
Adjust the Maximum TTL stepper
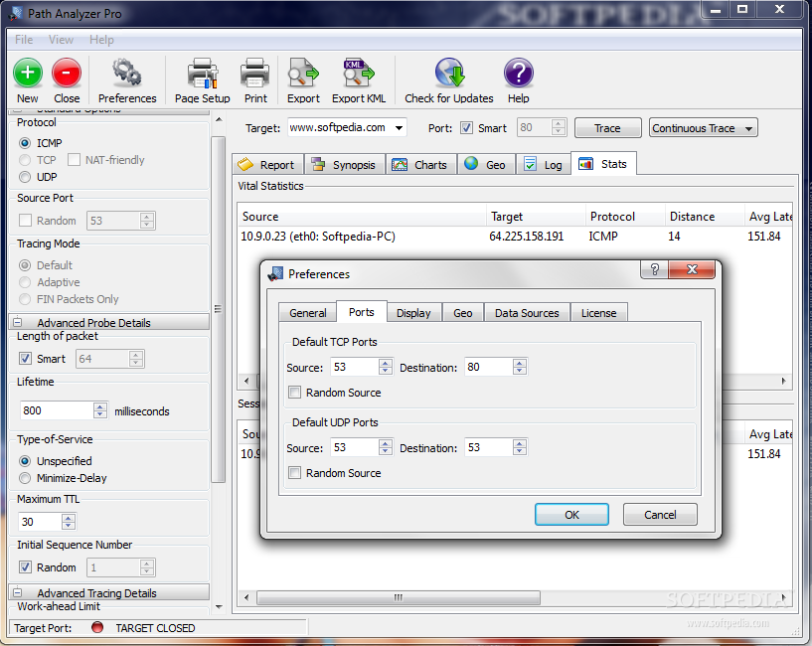coord(68,522)
